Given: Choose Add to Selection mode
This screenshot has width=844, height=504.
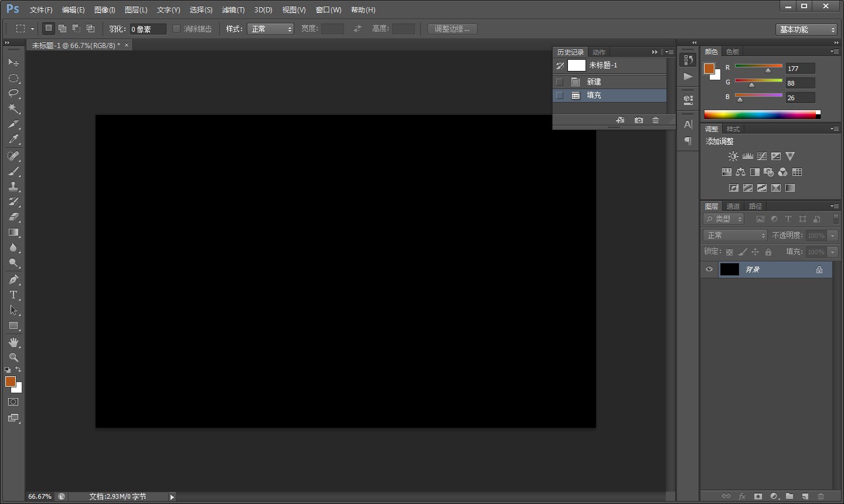Looking at the screenshot, I should pyautogui.click(x=62, y=28).
